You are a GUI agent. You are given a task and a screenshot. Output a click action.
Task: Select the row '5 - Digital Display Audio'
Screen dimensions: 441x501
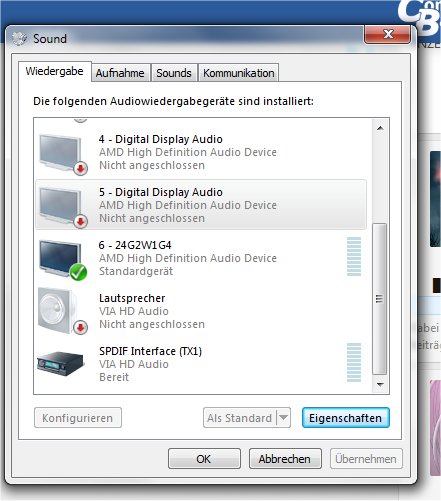(x=201, y=205)
